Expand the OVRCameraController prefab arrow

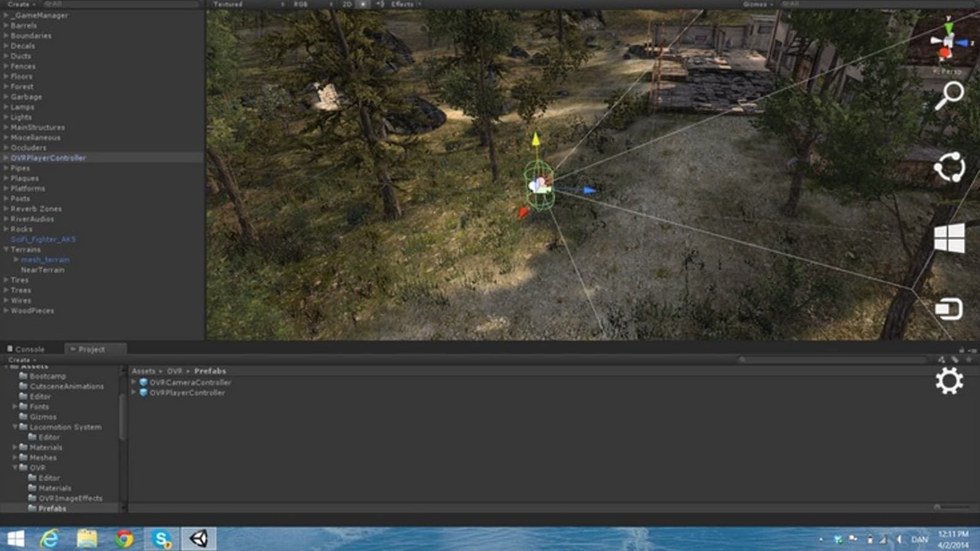[x=134, y=382]
